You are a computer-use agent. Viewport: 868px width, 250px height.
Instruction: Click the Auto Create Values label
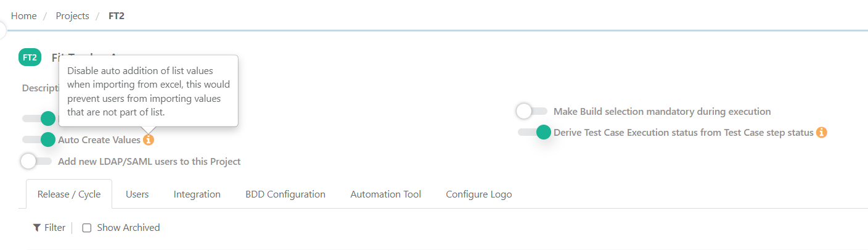(99, 140)
